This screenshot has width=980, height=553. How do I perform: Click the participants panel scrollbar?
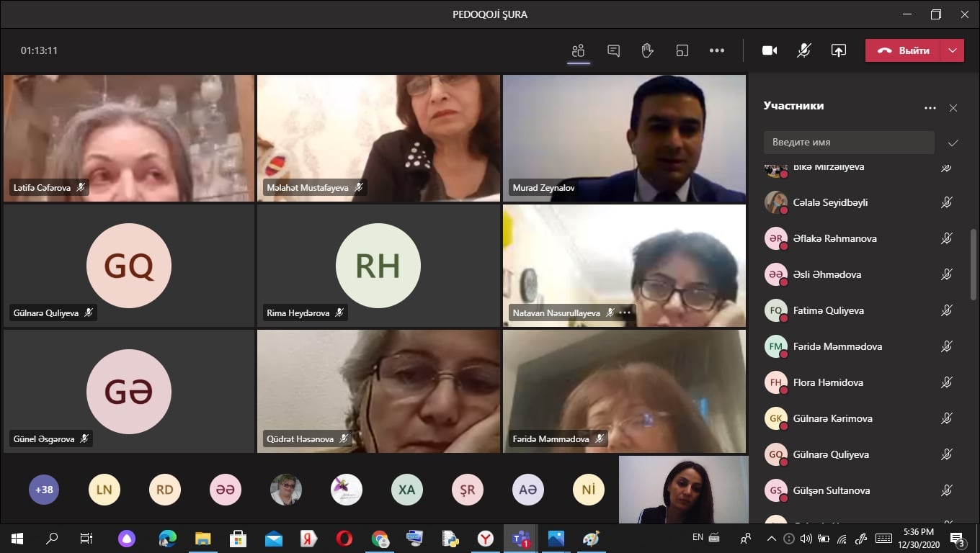[x=974, y=263]
